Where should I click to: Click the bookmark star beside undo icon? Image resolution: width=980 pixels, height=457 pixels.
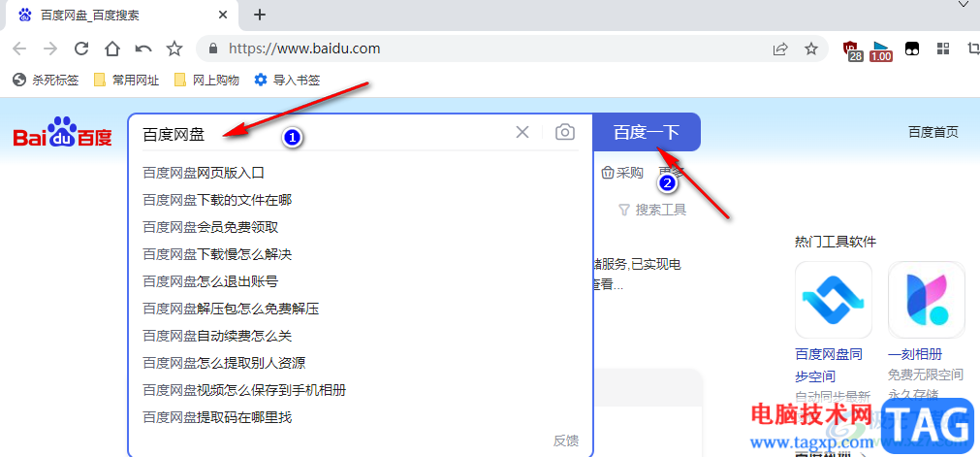[x=174, y=49]
